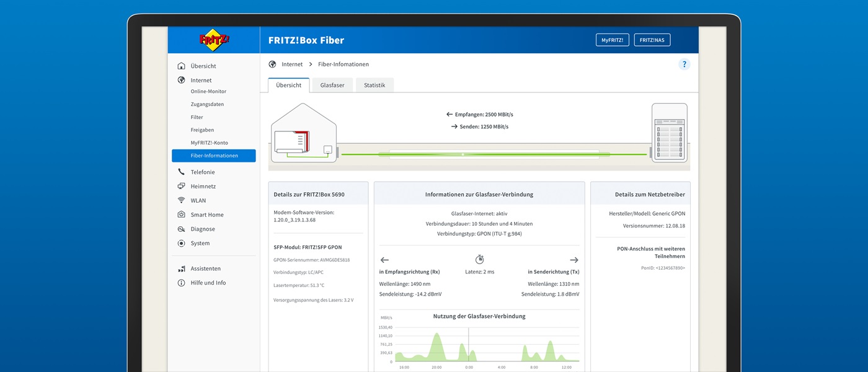Click the Assistenten wizard icon
This screenshot has height=372, width=868.
point(181,268)
